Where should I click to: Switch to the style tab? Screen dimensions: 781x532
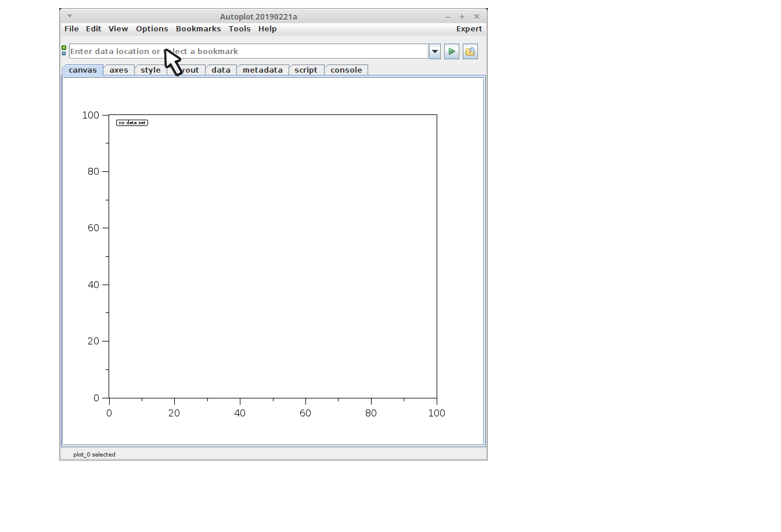(x=150, y=70)
